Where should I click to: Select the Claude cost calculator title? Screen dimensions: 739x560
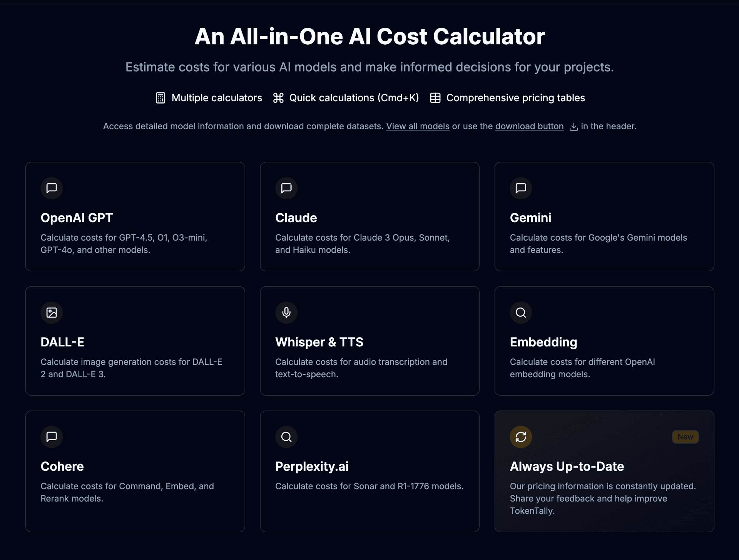(x=296, y=218)
